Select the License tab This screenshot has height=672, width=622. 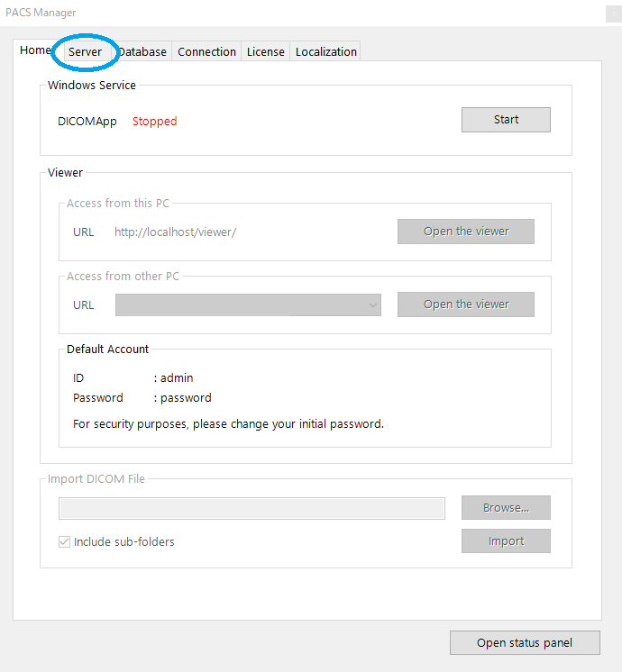click(x=266, y=52)
